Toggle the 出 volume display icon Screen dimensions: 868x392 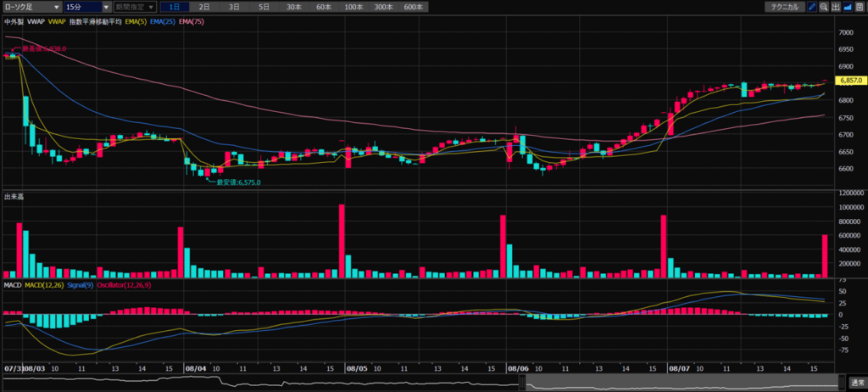coord(835,7)
